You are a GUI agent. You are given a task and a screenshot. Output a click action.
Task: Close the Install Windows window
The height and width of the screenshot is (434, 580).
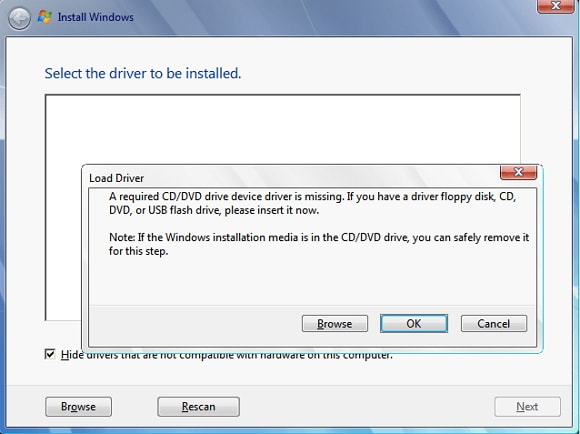click(556, 6)
